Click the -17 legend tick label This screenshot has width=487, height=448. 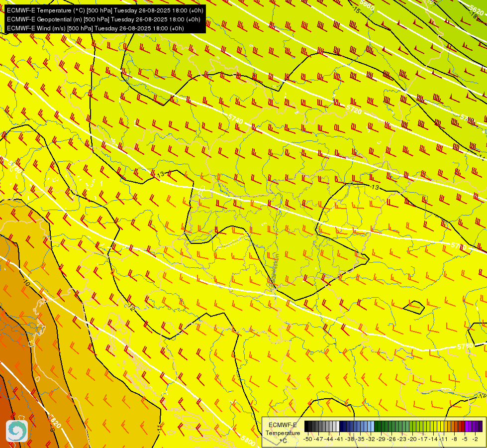[x=423, y=439]
